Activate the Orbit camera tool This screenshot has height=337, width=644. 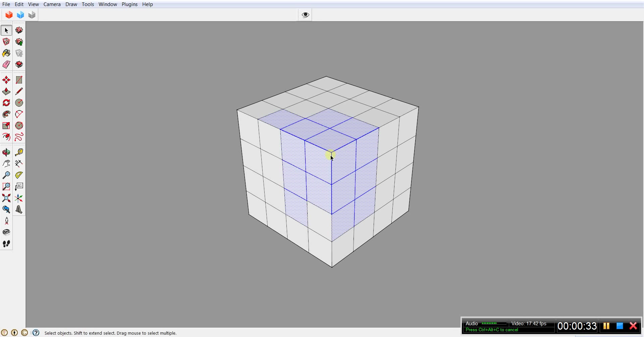(6, 152)
